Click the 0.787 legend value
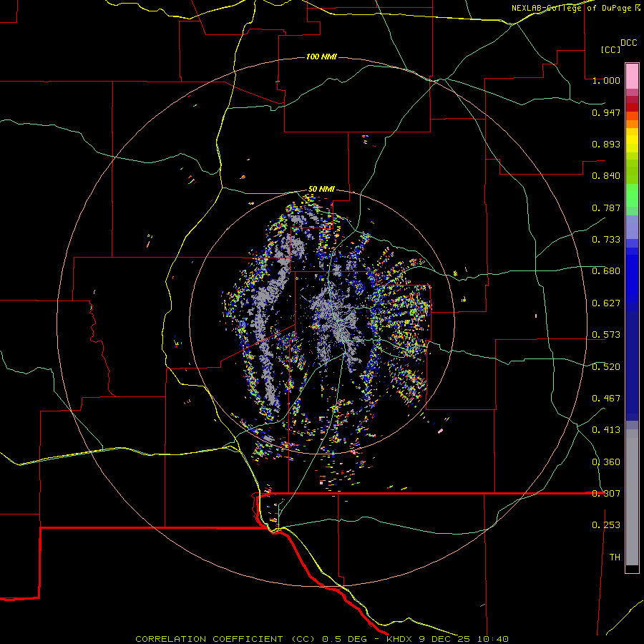 [606, 208]
